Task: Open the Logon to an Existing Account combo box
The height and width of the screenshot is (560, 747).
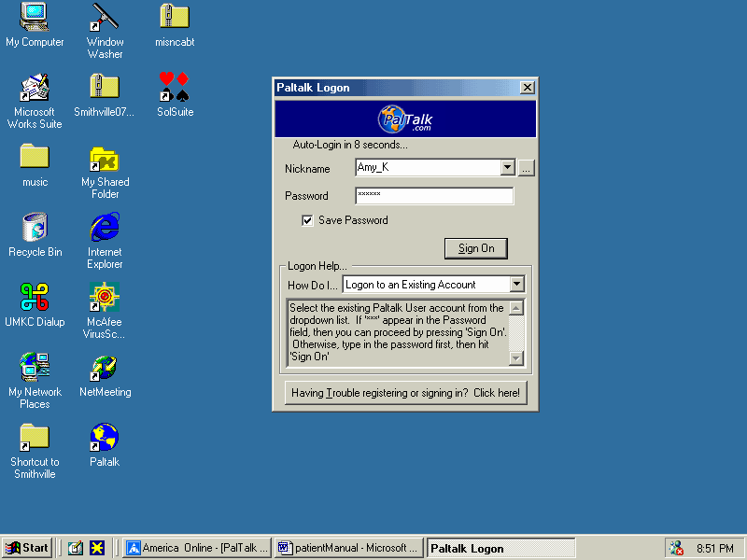Action: tap(433, 285)
